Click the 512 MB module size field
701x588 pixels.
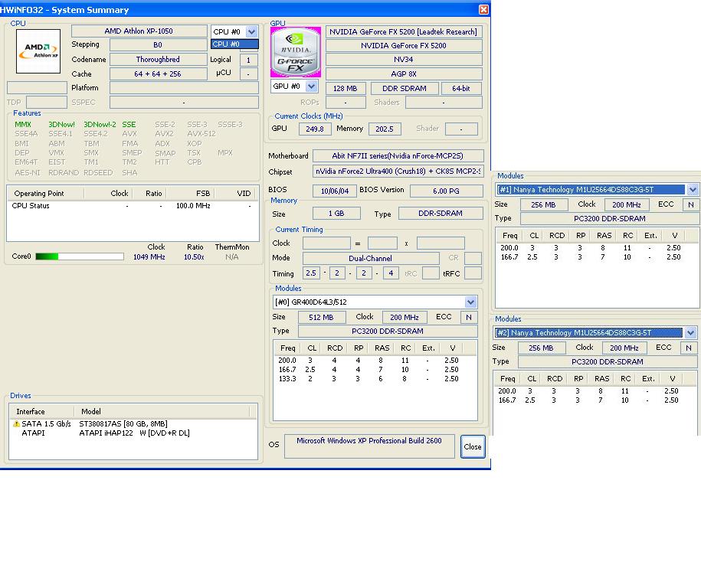tap(322, 317)
